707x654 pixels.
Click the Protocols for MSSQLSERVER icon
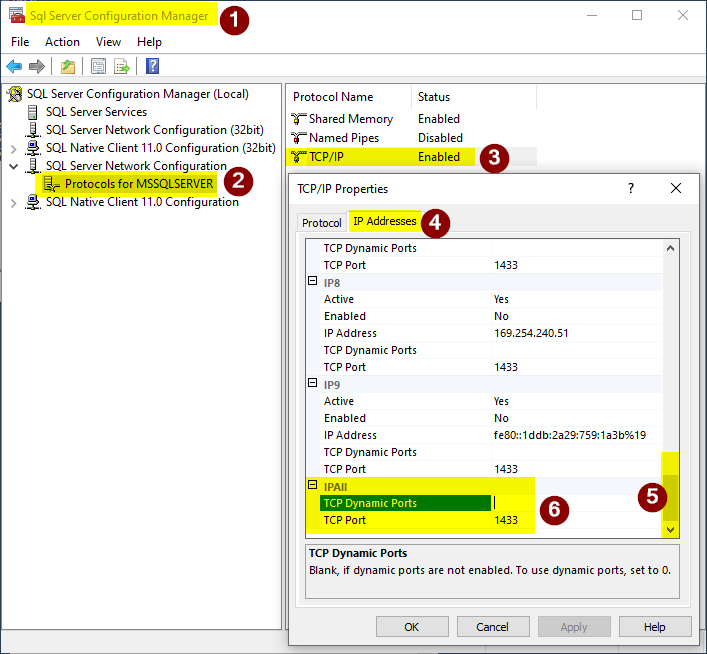51,184
